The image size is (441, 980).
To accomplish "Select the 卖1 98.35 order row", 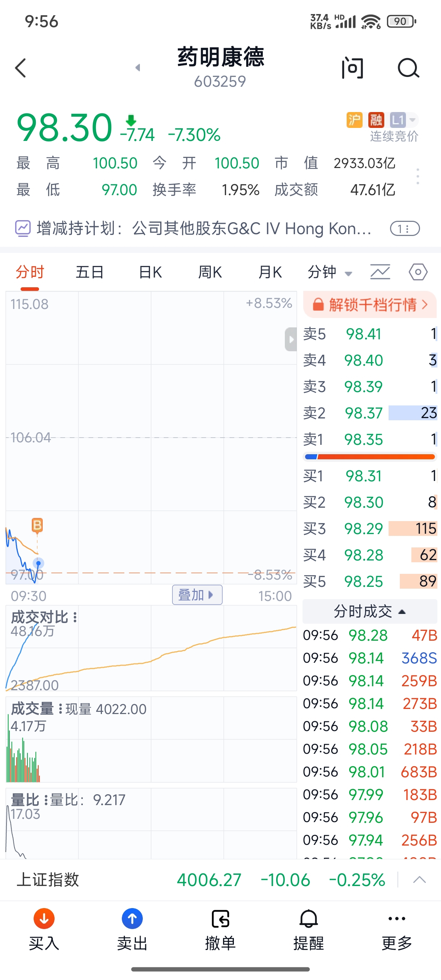I will coord(370,439).
